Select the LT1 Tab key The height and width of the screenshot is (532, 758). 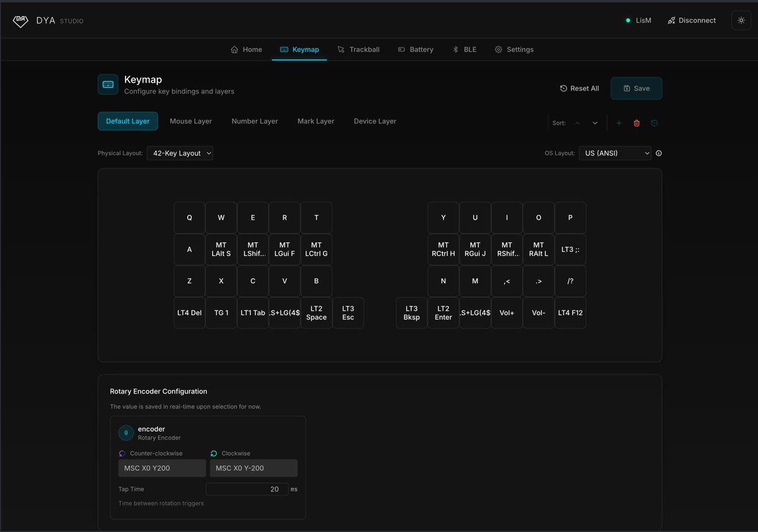(253, 313)
